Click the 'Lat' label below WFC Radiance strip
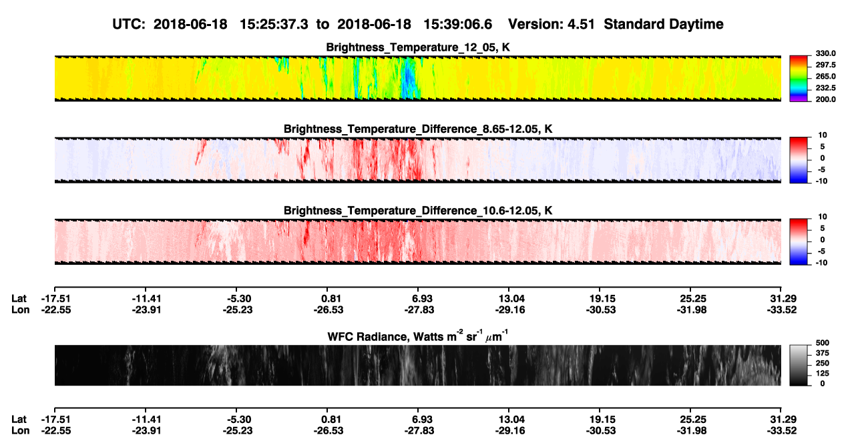868x445 pixels. [19, 419]
